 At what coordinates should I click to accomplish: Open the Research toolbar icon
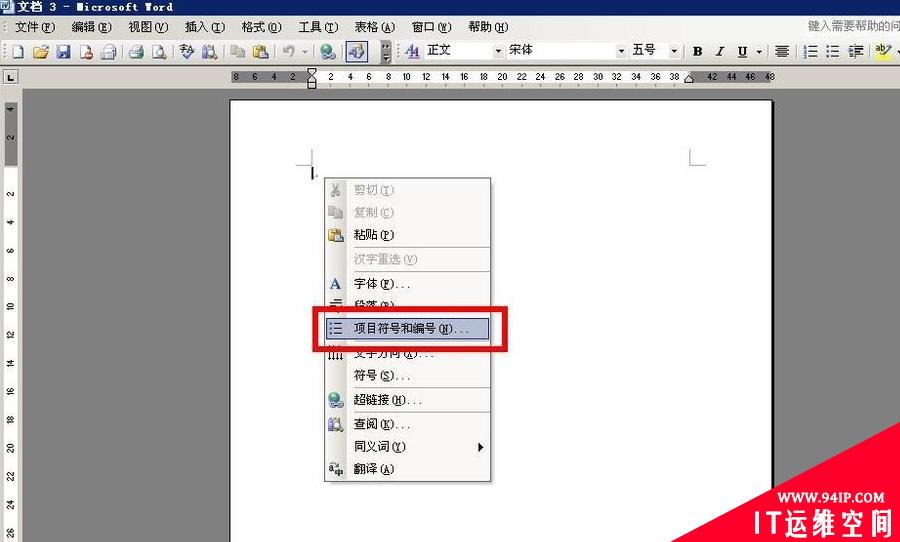210,52
